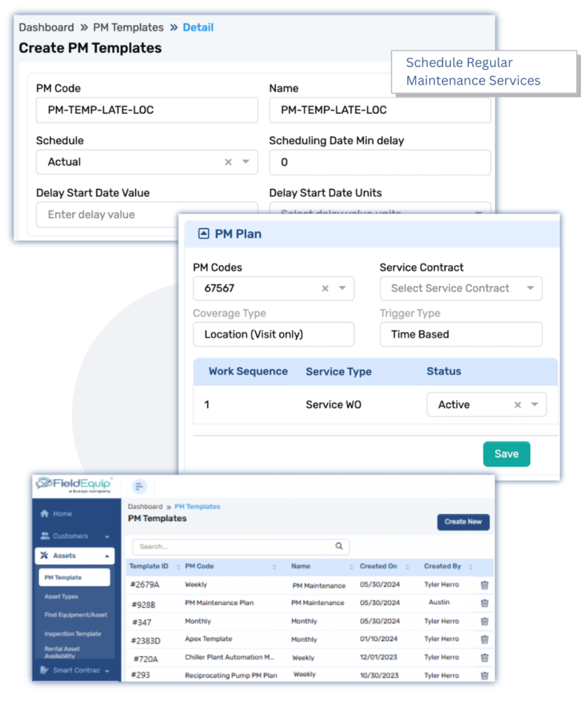Click the Customers people icon

tap(45, 536)
